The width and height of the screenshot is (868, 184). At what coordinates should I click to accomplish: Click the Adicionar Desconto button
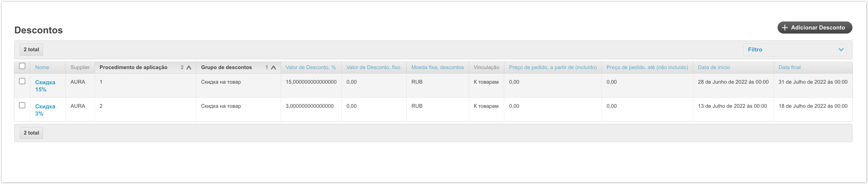click(814, 28)
